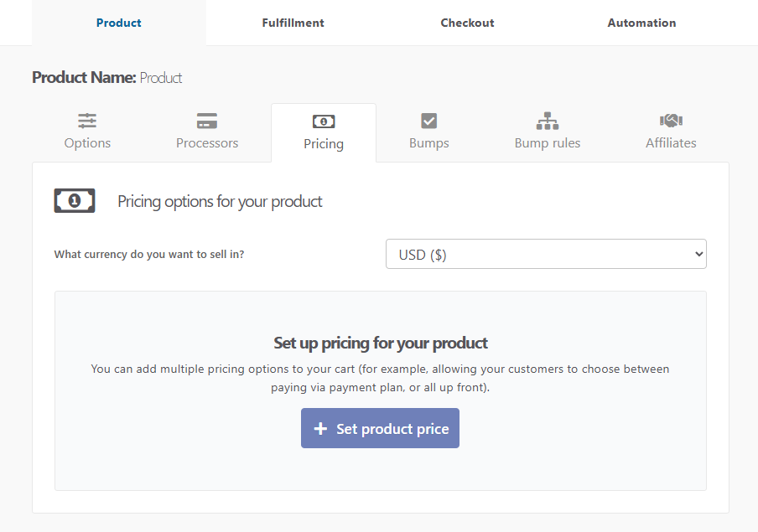Screen dimensions: 758x532
Task: Click the "What currency do you want to sell in?" label
Action: 149,255
